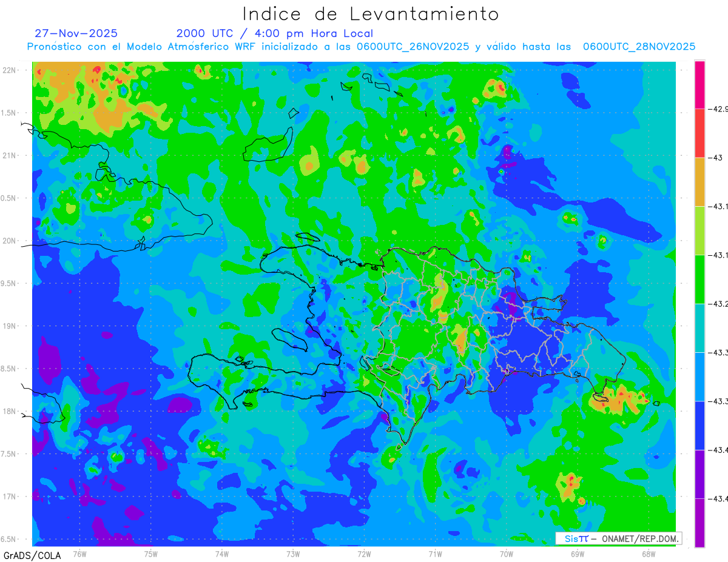Click the '22N' latitude label
Image resolution: width=728 pixels, height=562 pixels.
(x=10, y=70)
